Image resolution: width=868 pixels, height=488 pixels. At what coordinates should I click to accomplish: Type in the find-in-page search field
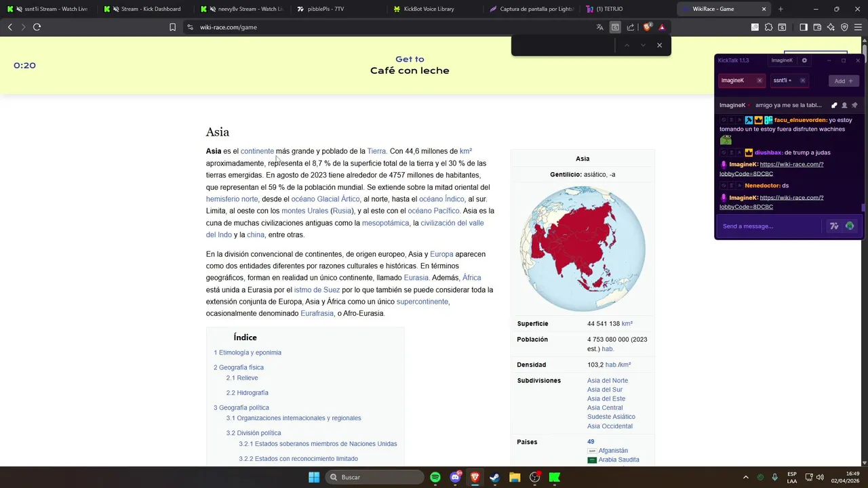click(x=563, y=45)
